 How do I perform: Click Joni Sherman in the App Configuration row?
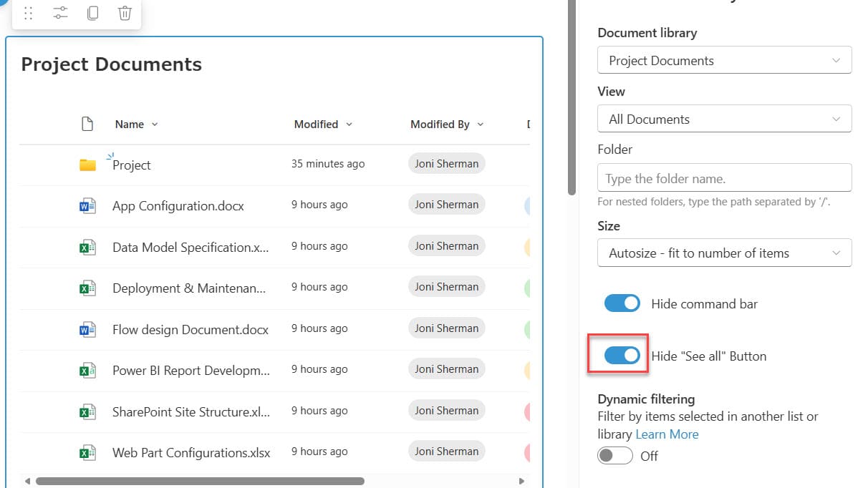pyautogui.click(x=447, y=205)
